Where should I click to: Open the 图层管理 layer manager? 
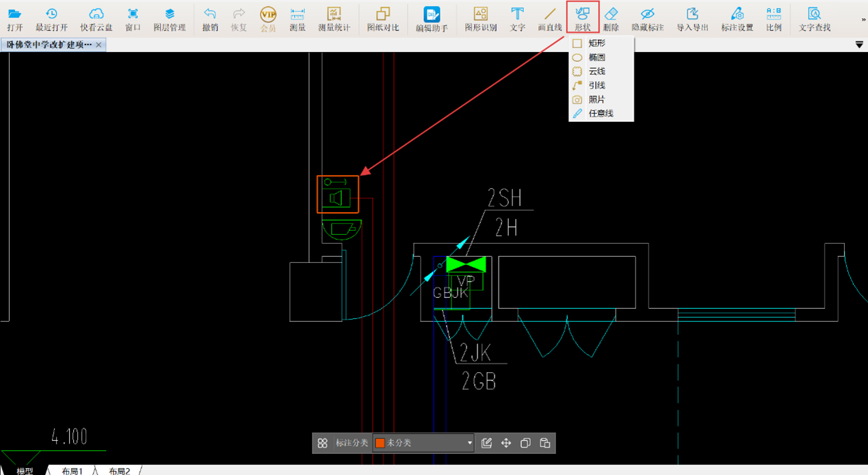pyautogui.click(x=170, y=18)
